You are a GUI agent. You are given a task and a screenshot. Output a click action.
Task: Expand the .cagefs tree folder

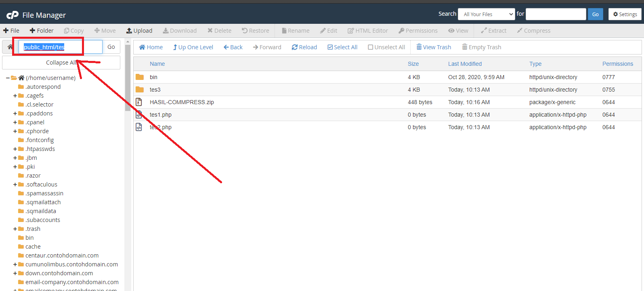point(15,96)
